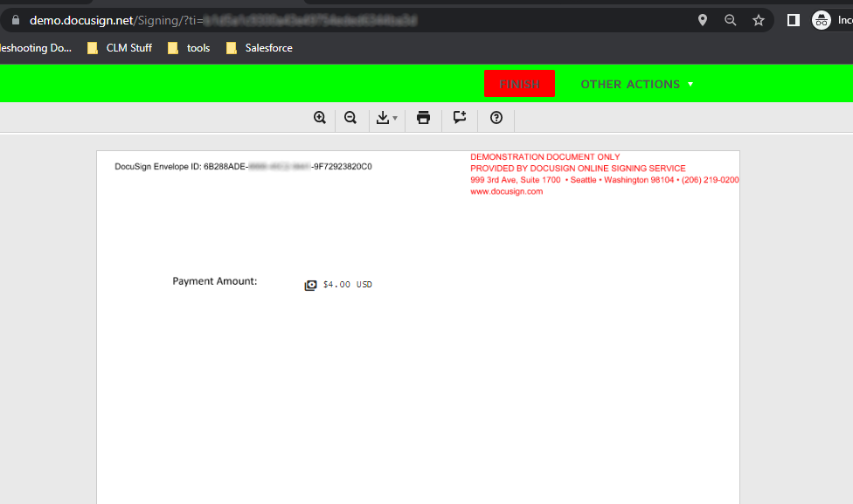This screenshot has height=504, width=853.
Task: Open help using the question mark icon
Action: point(496,117)
